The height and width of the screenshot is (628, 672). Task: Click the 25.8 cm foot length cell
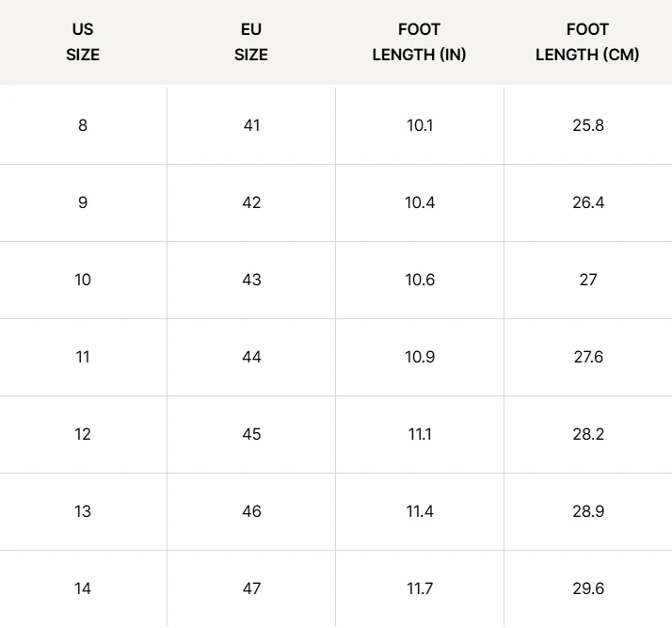coord(588,125)
